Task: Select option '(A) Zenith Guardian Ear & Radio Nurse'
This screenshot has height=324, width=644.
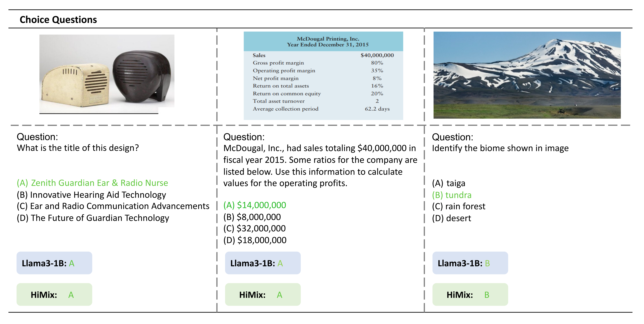Action: 92,183
